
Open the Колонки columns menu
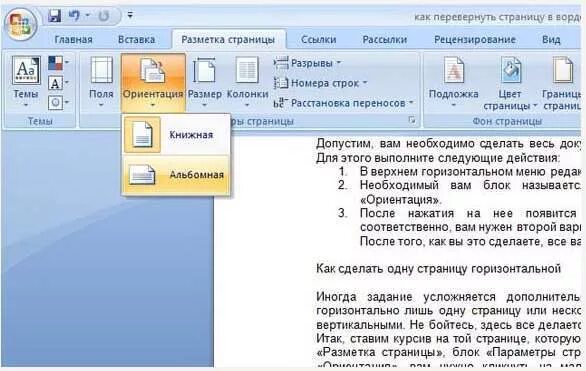coord(247,82)
